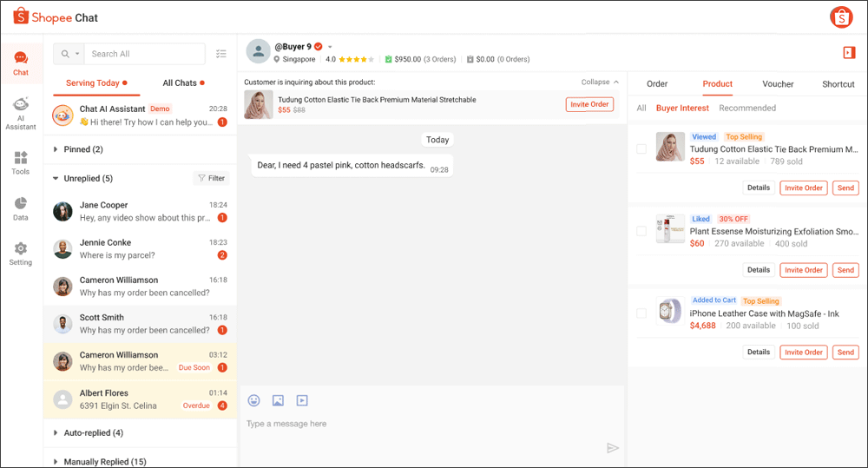Open the Chat sidebar section

point(21,63)
